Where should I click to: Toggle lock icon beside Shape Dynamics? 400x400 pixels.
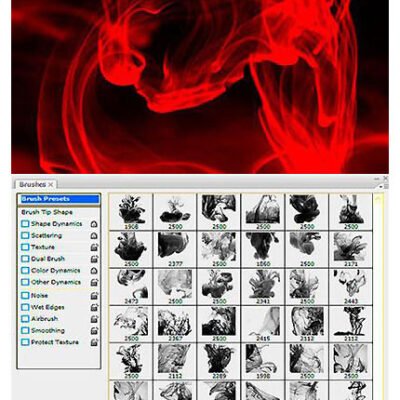point(94,224)
